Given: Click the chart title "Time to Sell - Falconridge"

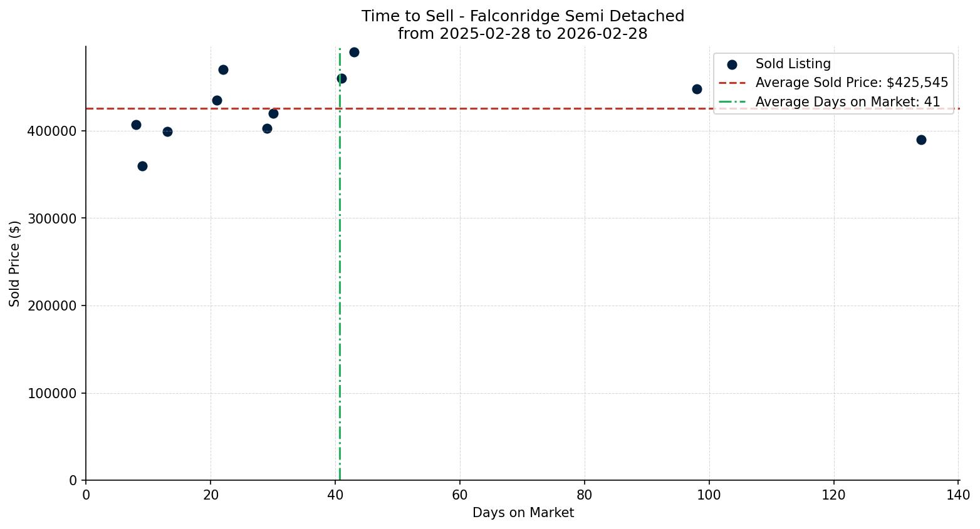Looking at the screenshot, I should coord(523,16).
